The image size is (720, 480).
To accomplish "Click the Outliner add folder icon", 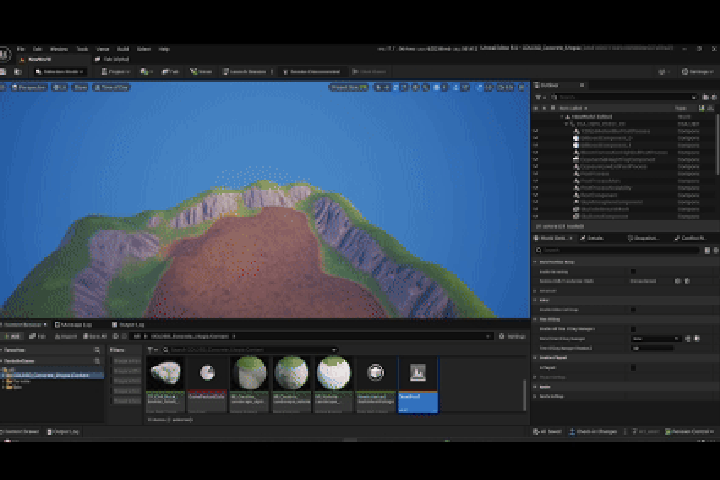I will (x=706, y=97).
